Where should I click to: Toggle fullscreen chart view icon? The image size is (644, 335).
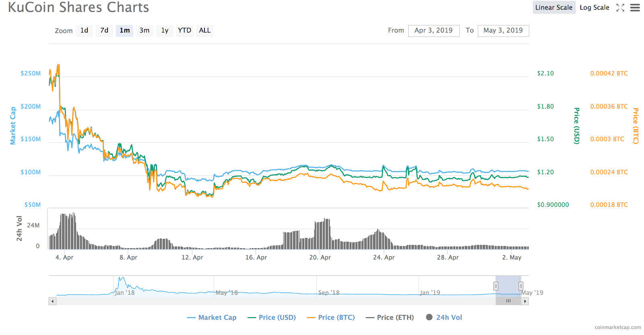(x=620, y=8)
